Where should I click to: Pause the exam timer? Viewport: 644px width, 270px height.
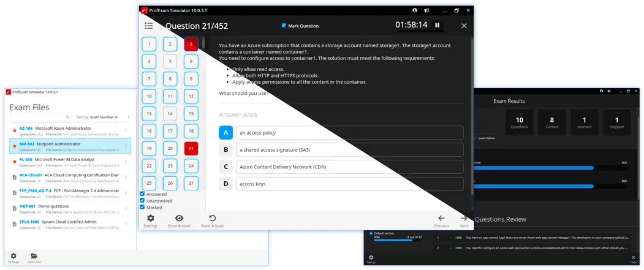437,25
